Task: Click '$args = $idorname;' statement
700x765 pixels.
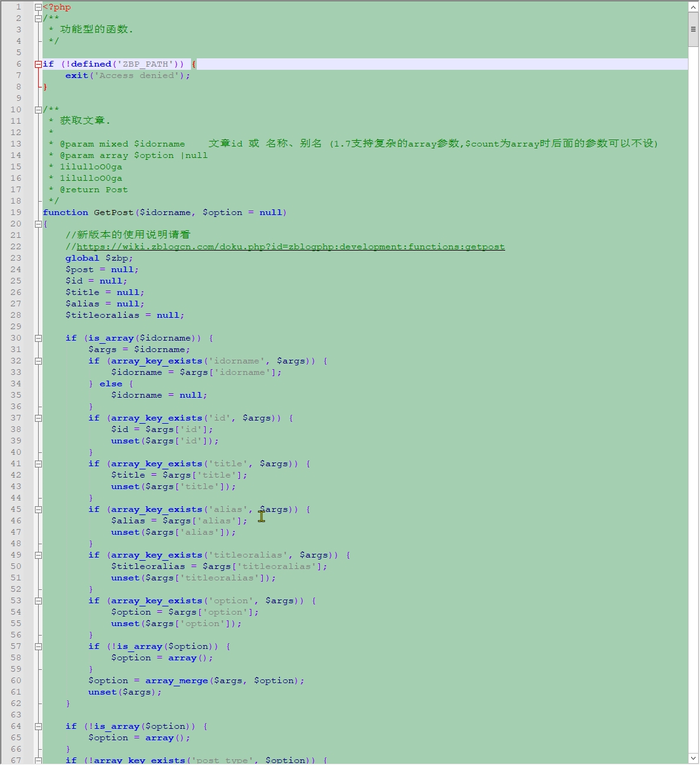Action: click(x=139, y=350)
